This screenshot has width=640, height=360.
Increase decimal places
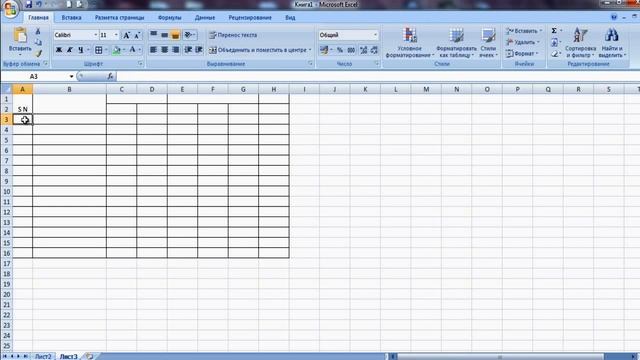(364, 50)
